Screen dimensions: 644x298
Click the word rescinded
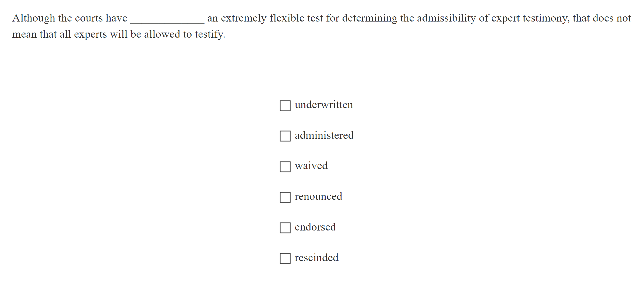[x=316, y=258]
